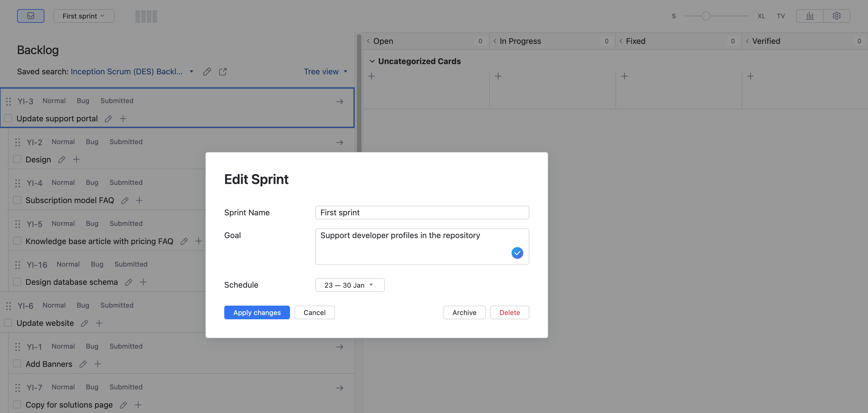Viewport: 868px width, 413px height.
Task: Open the Schedule date range dropdown
Action: [350, 285]
